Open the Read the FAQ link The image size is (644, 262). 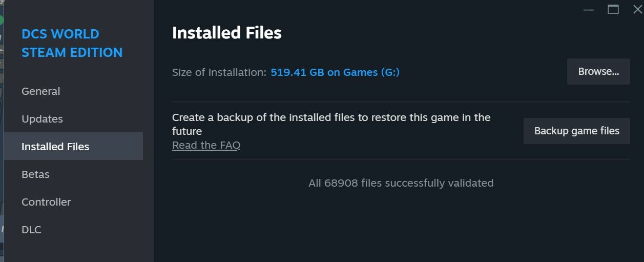pos(206,145)
